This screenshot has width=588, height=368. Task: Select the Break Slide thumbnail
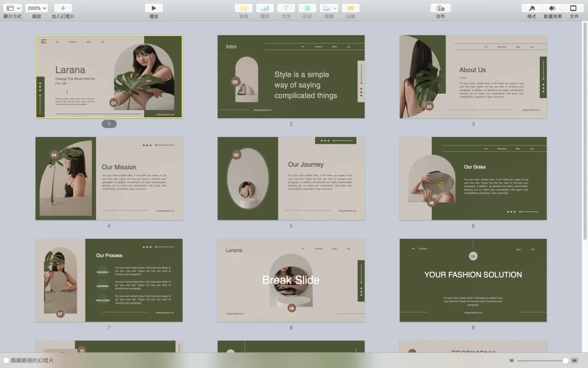click(x=291, y=280)
